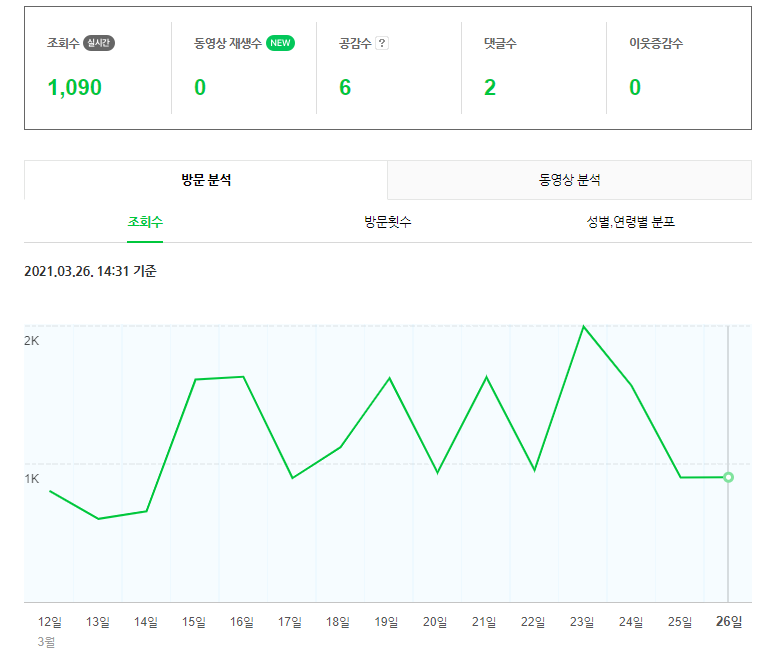Click the 15일 axis label
This screenshot has height=669, width=771.
pyautogui.click(x=194, y=622)
